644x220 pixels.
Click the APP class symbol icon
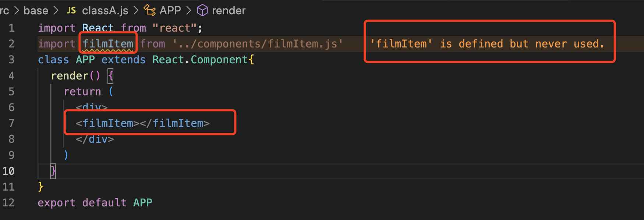pos(149,10)
